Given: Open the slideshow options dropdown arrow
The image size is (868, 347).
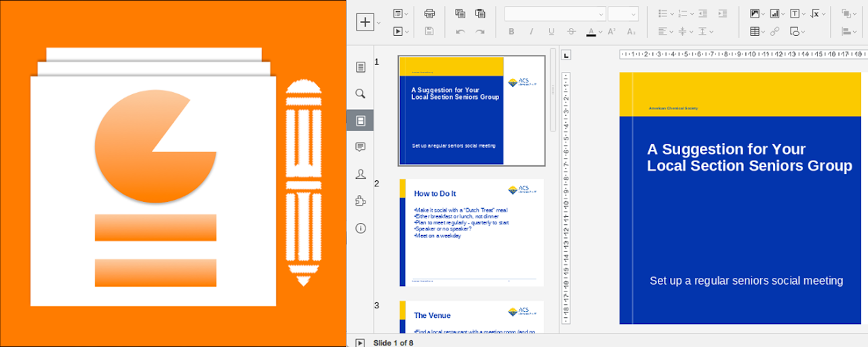Looking at the screenshot, I should pyautogui.click(x=406, y=31).
